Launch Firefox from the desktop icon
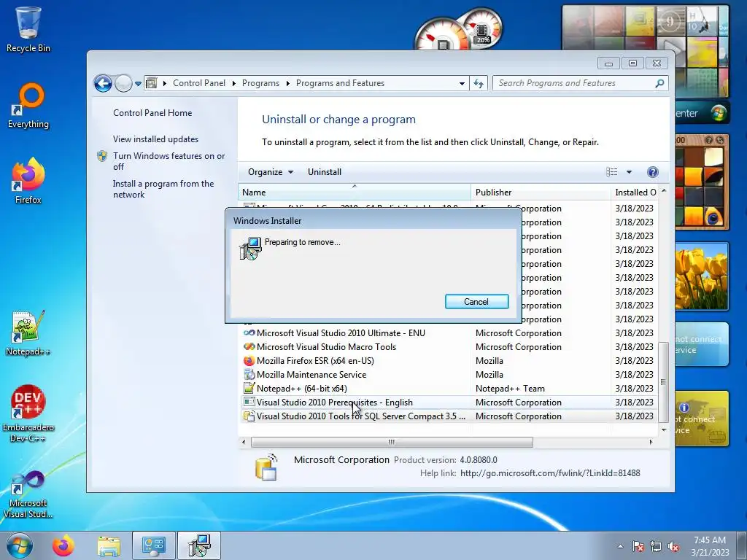747x560 pixels. tap(28, 181)
